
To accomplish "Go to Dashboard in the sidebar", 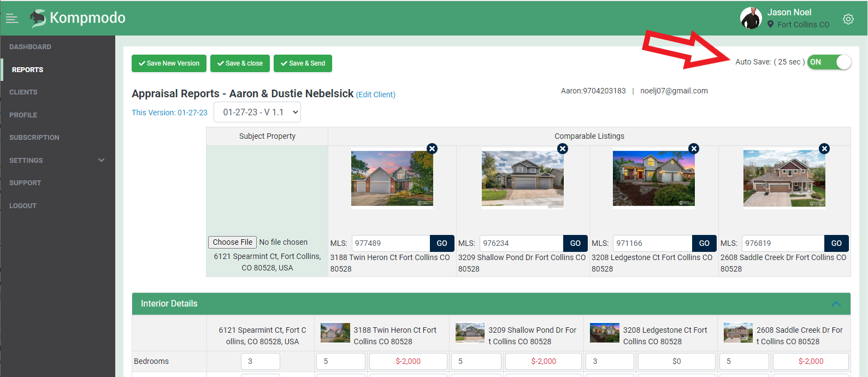I will (x=30, y=47).
